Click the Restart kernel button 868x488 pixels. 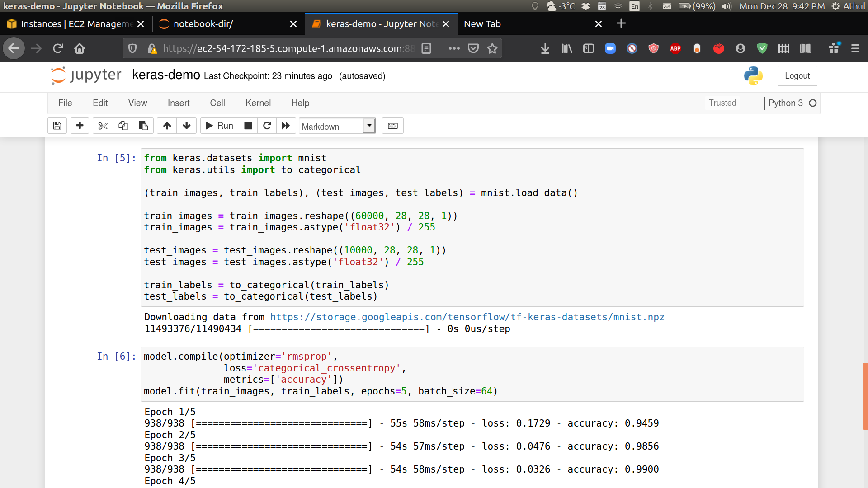tap(266, 126)
